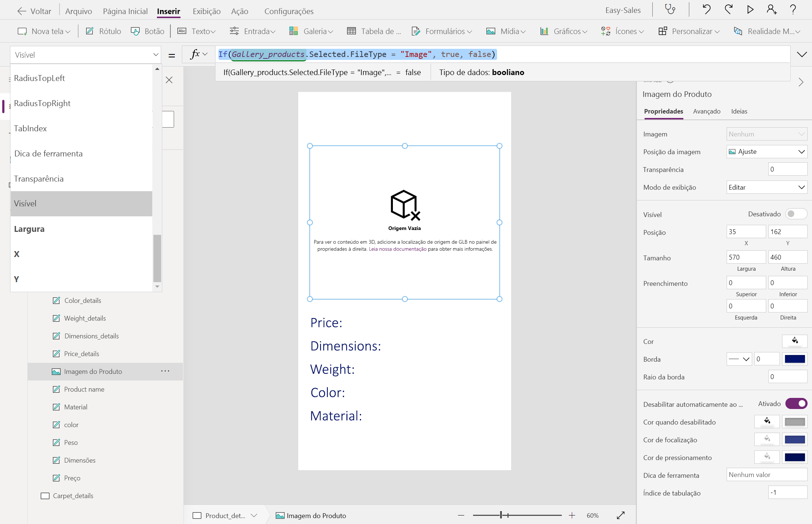Screen dimensions: 812x524
Task: Click the Voltar back arrow
Action: (22, 11)
